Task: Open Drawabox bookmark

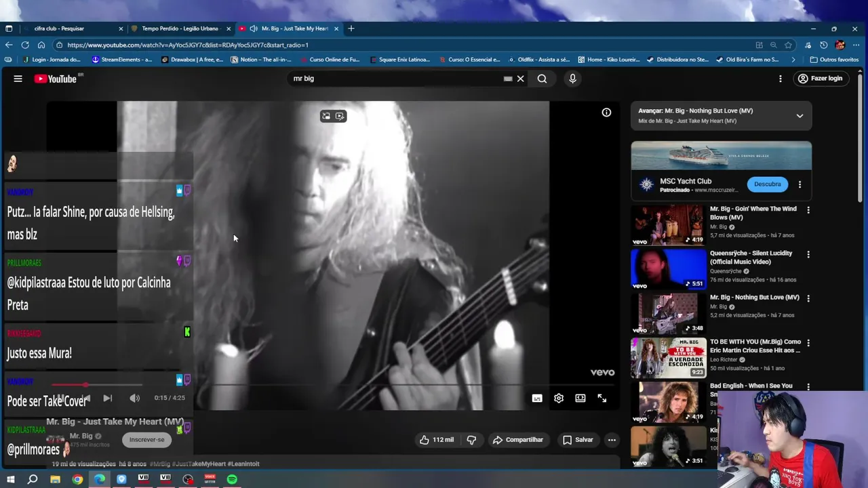Action: 193,60
